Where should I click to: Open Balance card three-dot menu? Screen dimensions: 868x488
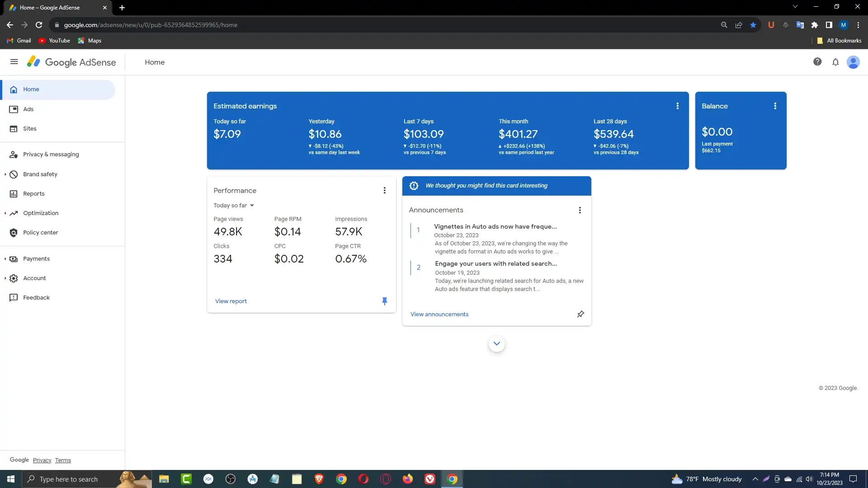(x=775, y=106)
